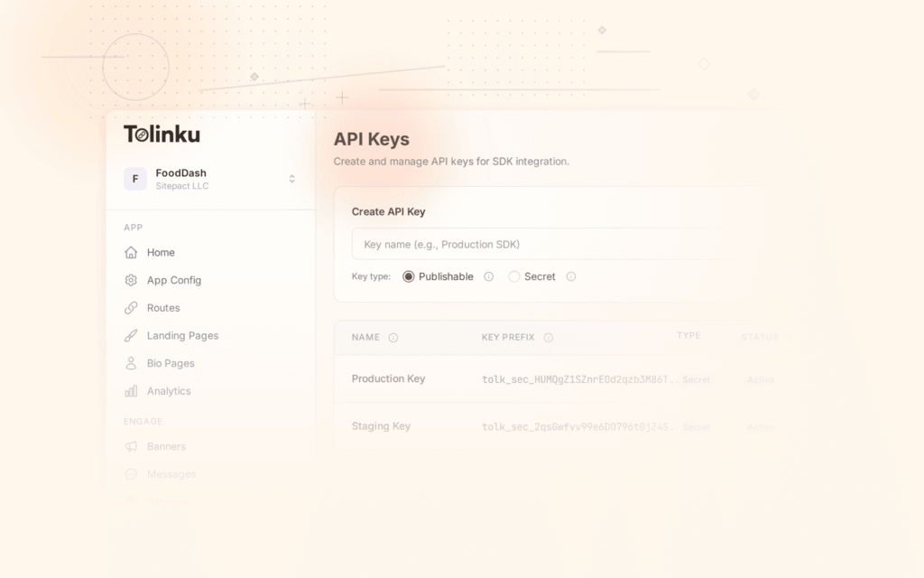Select the Banners megaphone icon
The height and width of the screenshot is (578, 924).
point(130,446)
